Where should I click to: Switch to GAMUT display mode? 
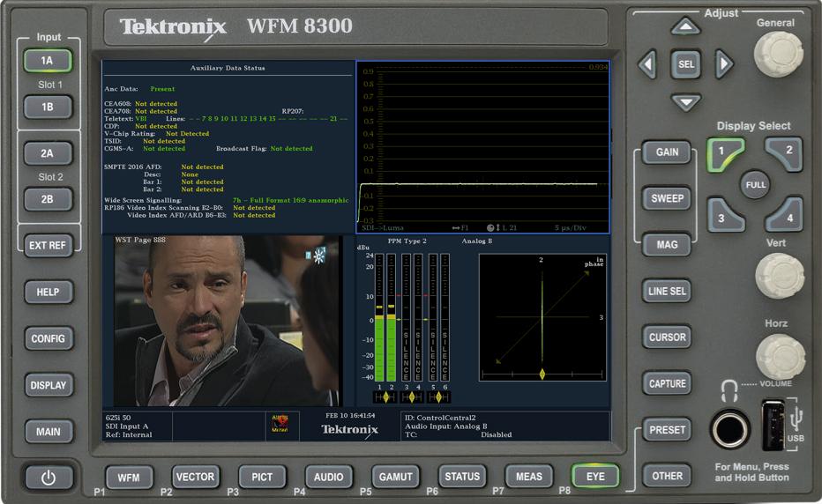point(395,477)
